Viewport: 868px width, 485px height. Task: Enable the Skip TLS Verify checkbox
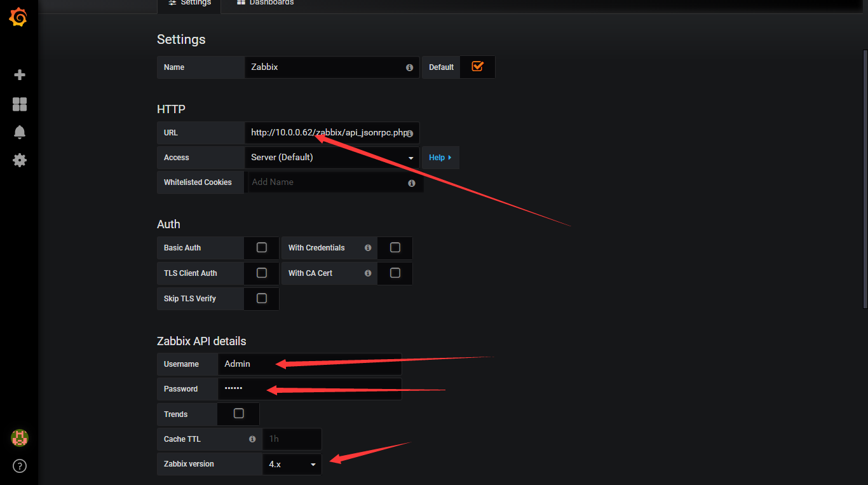point(262,298)
